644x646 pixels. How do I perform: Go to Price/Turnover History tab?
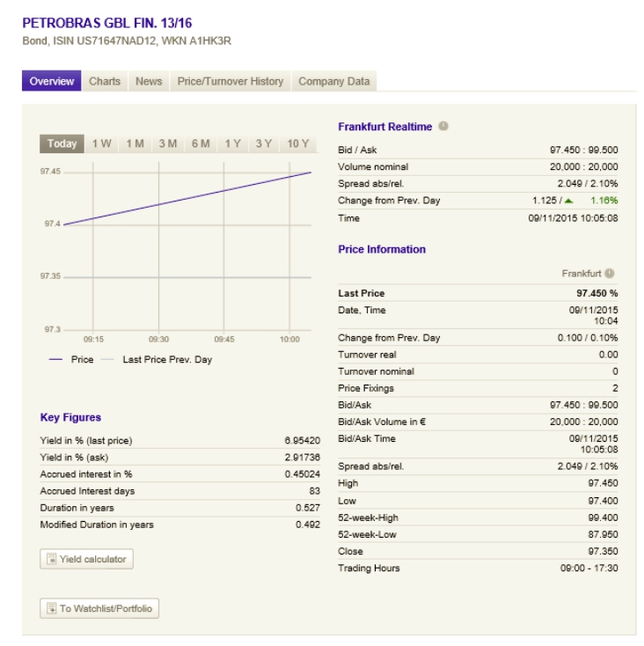click(x=231, y=81)
